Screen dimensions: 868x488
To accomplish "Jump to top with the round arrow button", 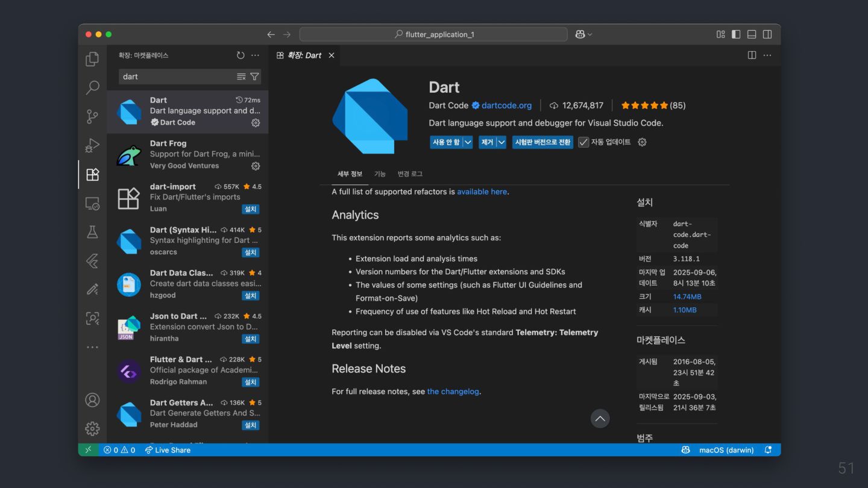I will [600, 419].
